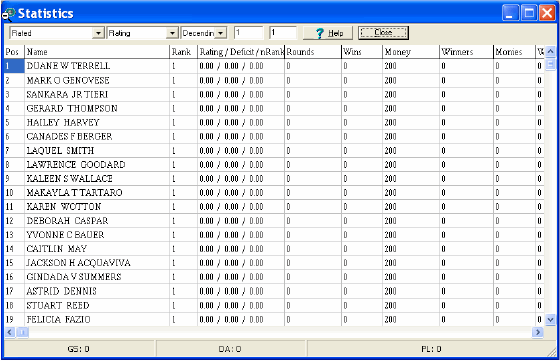560x361 pixels.
Task: Click the Statistics window title icon
Action: click(x=9, y=14)
